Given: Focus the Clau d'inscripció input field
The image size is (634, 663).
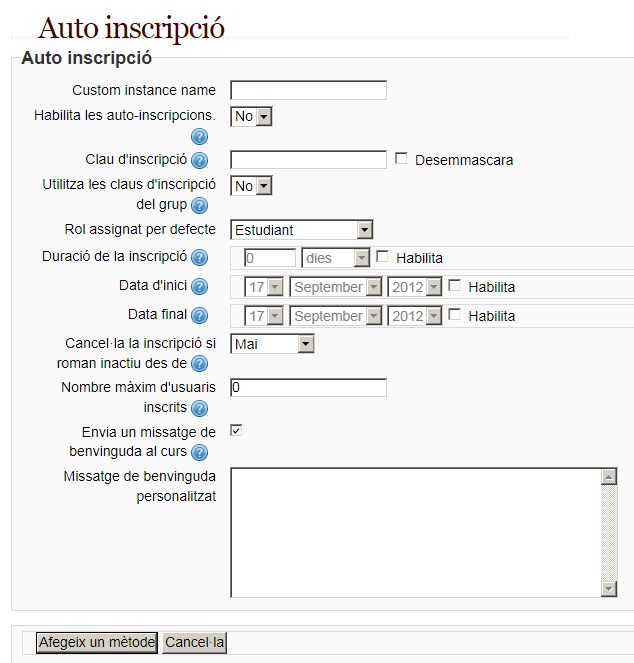Looking at the screenshot, I should (x=308, y=160).
